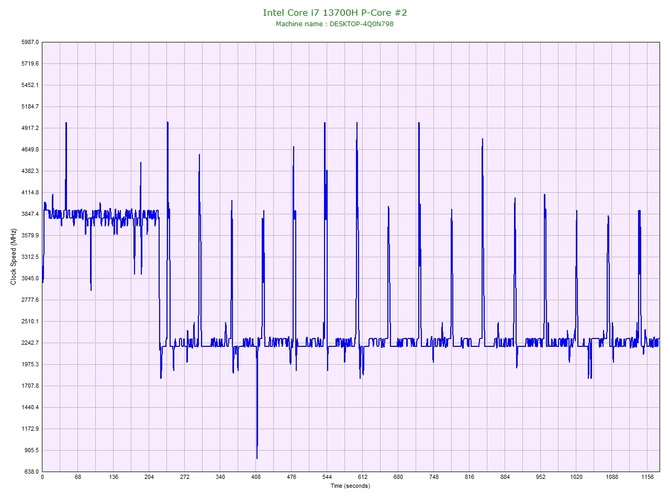670x503 pixels.
Task: Click the 612 time-axis label
Action: [363, 477]
